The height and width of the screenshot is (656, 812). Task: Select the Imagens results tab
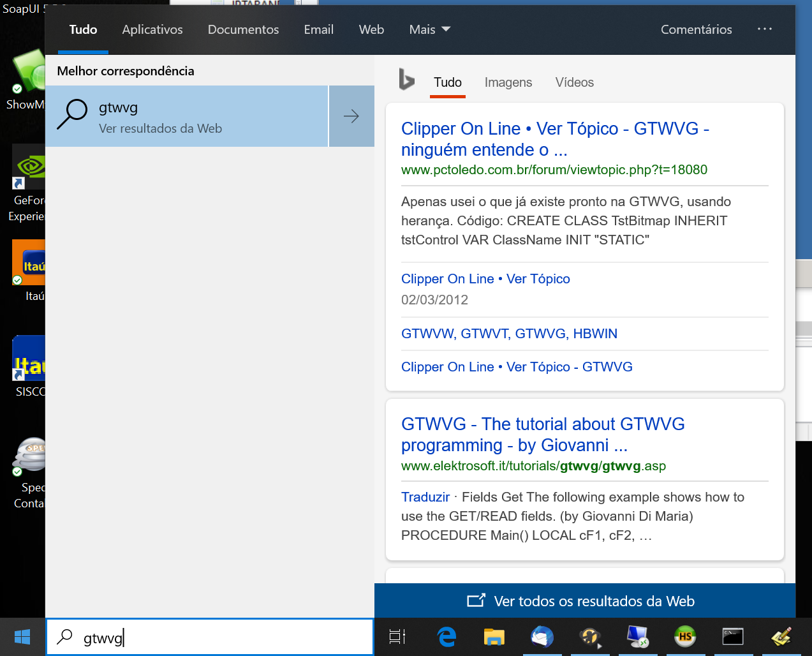pyautogui.click(x=508, y=82)
